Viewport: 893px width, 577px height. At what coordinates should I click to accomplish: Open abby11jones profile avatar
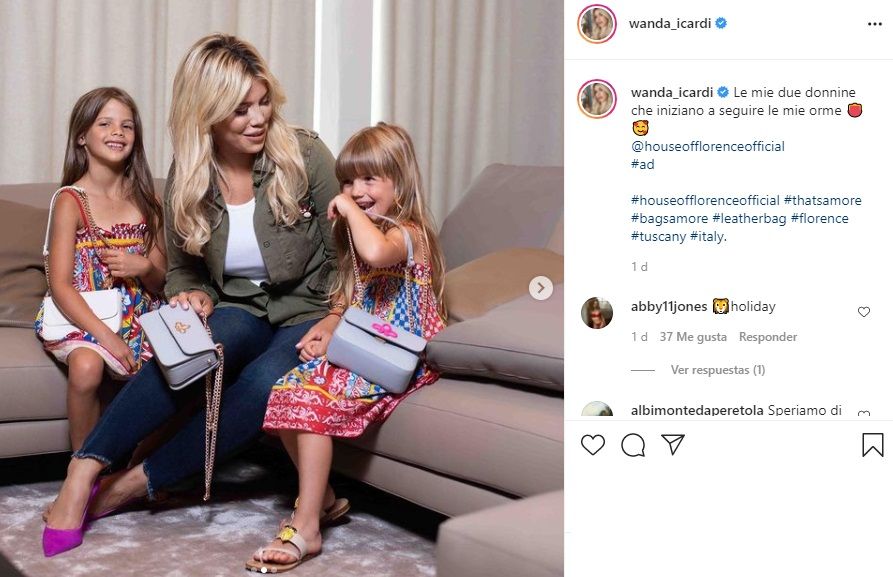597,313
